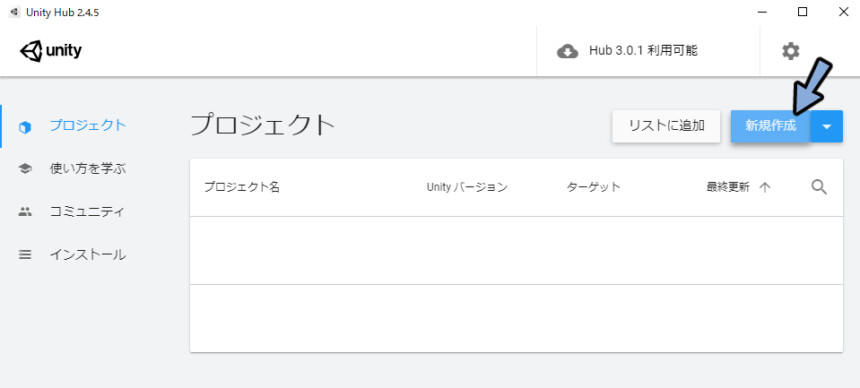The height and width of the screenshot is (388, 860).
Task: Click the list icon for インストール
Action: (x=25, y=255)
